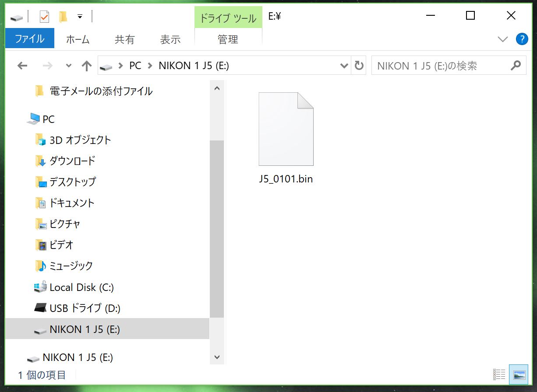Switch to large icons view layout
The height and width of the screenshot is (392, 537).
519,374
